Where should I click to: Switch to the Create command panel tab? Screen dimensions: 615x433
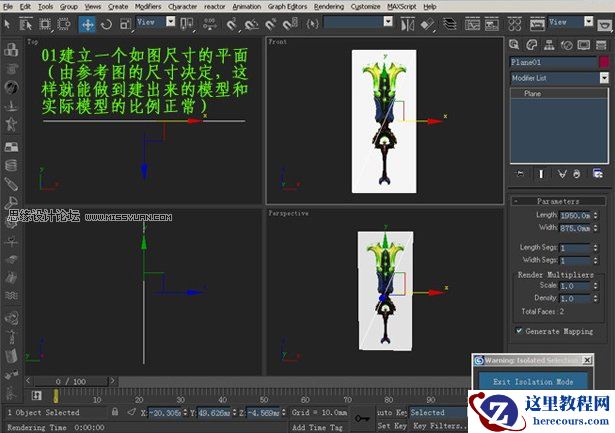pos(514,45)
